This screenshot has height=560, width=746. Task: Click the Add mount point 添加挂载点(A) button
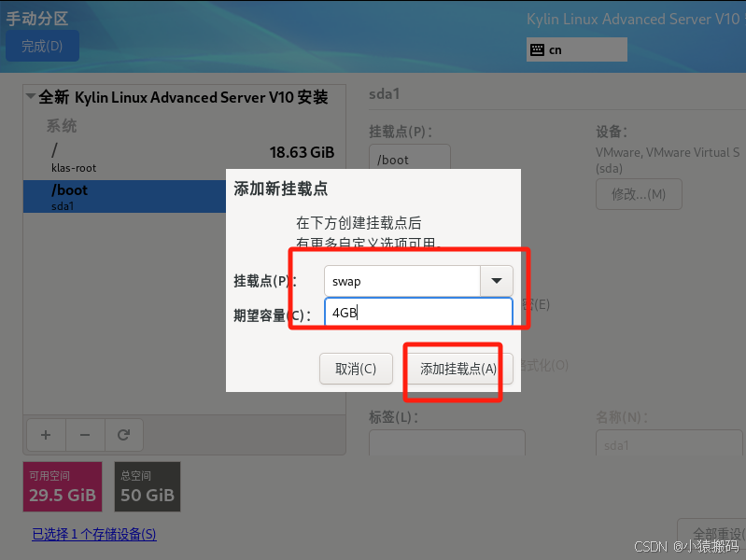458,369
